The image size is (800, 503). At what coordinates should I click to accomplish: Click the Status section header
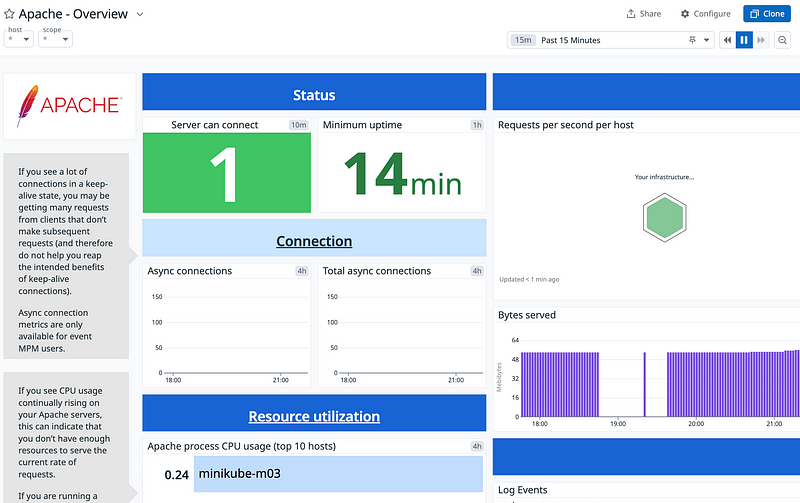[314, 95]
